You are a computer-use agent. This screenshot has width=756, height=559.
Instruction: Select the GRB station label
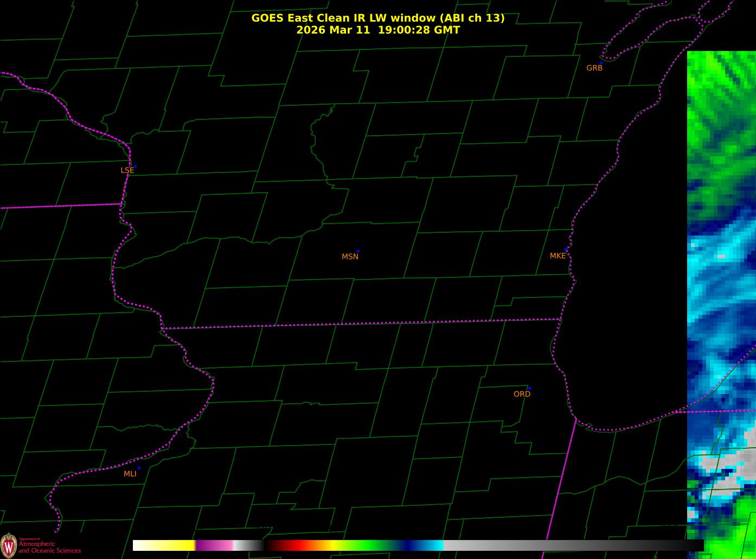tap(594, 68)
